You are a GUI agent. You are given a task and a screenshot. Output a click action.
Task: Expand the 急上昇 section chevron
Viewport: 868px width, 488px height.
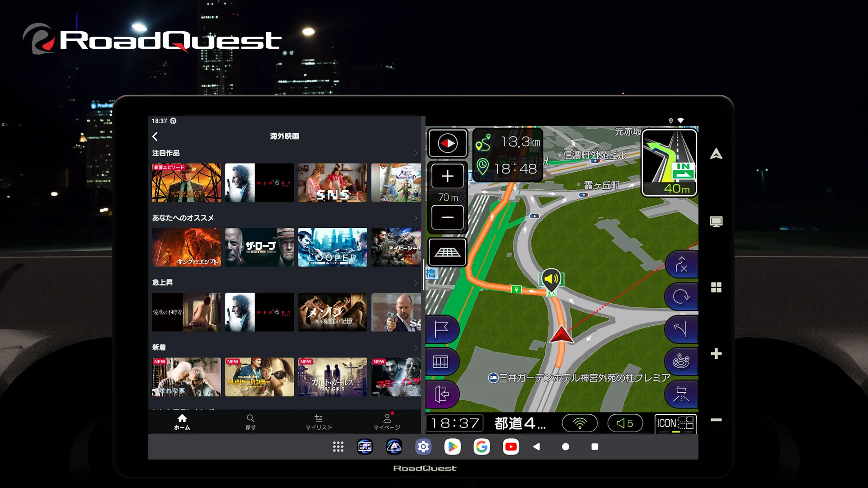click(x=415, y=283)
